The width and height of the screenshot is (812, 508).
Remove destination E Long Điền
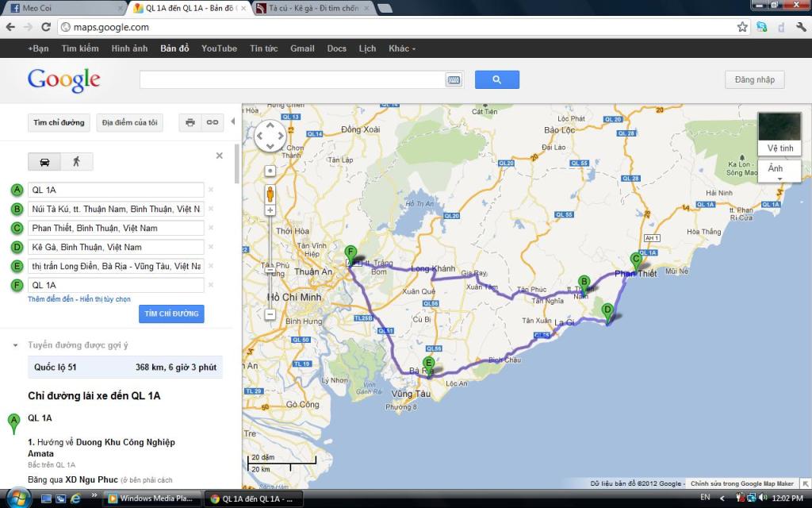pyautogui.click(x=211, y=266)
